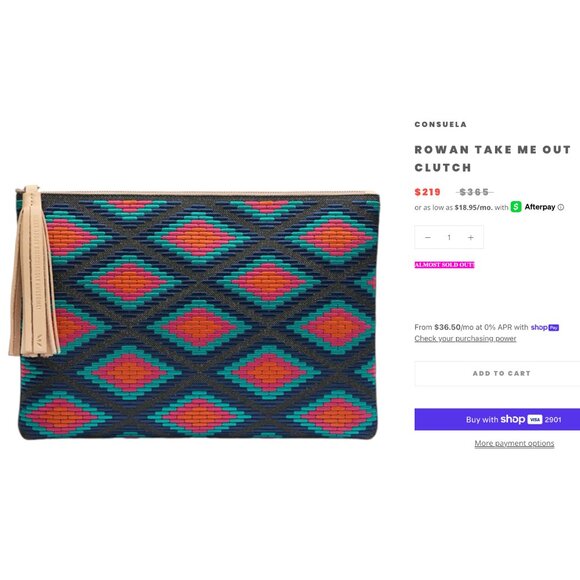Click the crossed-out $365 original price
This screenshot has height=580, width=580.
pyautogui.click(x=475, y=192)
